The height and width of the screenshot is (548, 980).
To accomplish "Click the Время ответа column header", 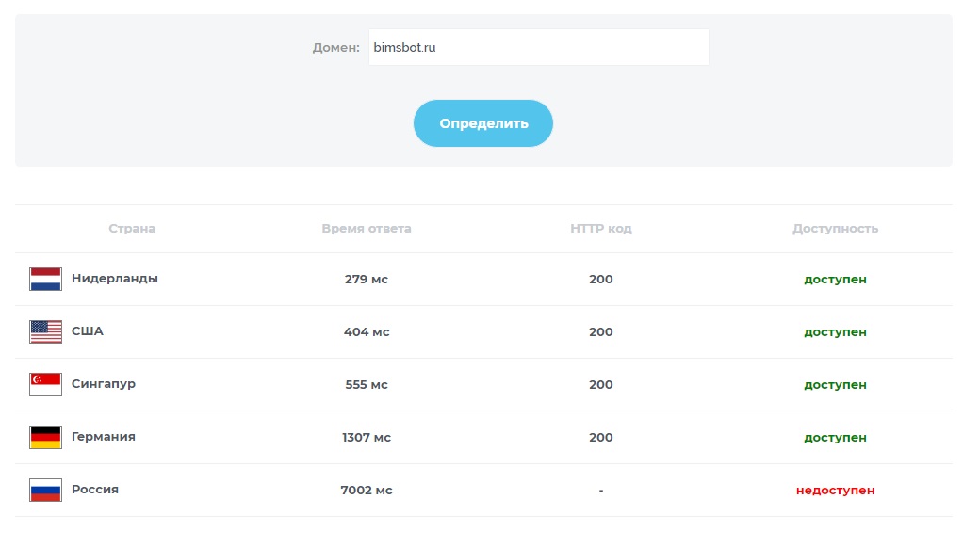I will [367, 229].
